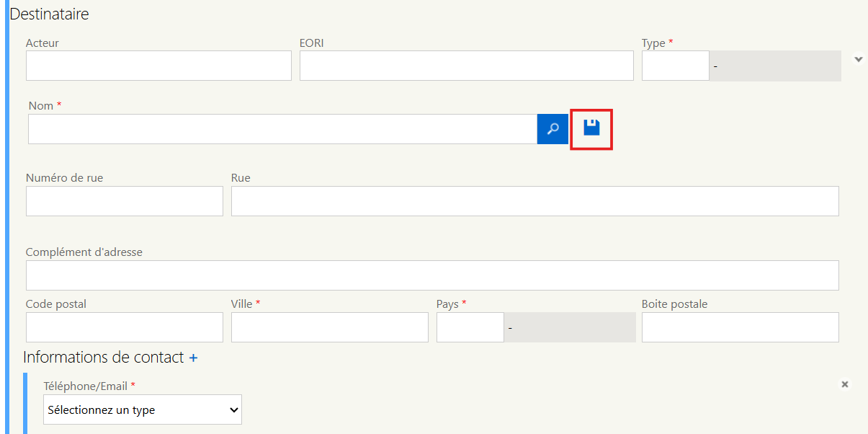
Task: Click the save floppy disk icon
Action: 591,128
